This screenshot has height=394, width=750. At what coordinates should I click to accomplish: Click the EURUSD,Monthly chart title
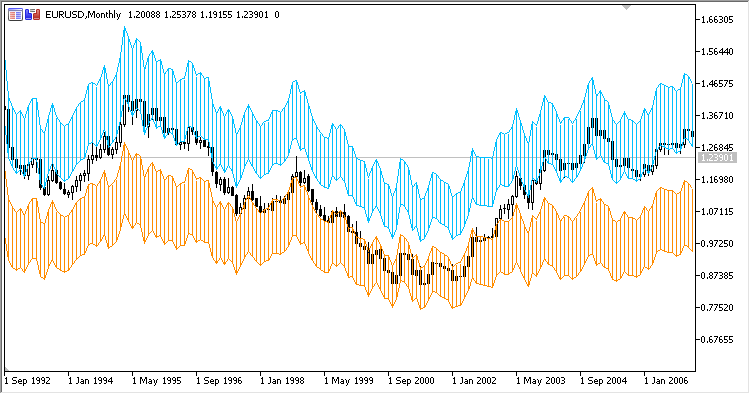(x=83, y=15)
